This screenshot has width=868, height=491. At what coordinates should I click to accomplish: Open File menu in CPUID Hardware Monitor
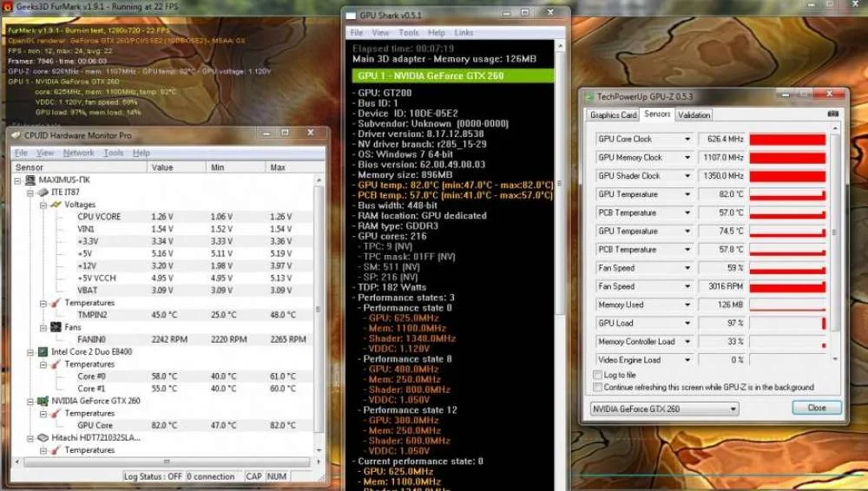click(x=21, y=153)
